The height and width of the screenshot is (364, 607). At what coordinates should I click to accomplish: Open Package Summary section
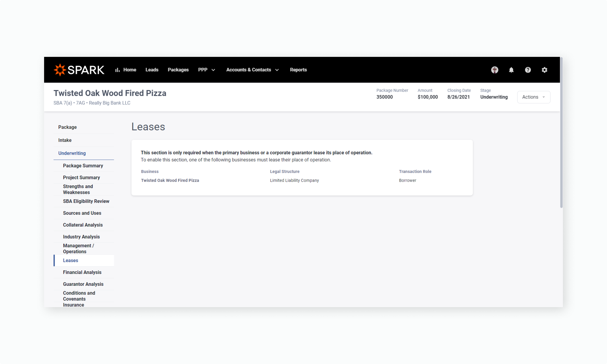click(84, 166)
